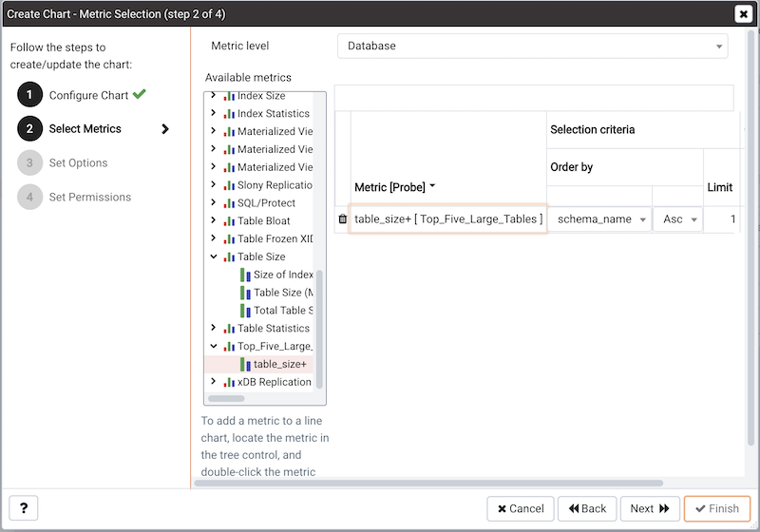Click the Finish button

click(717, 508)
